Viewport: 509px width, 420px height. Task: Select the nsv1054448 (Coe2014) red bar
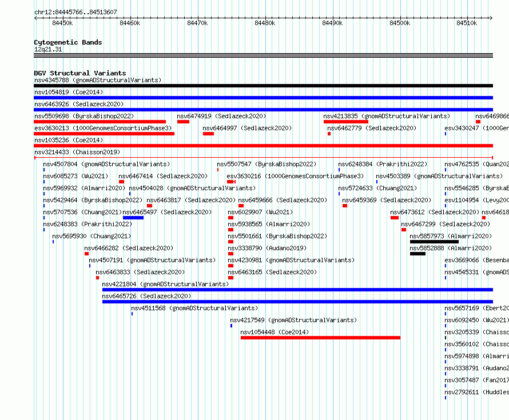coord(320,338)
